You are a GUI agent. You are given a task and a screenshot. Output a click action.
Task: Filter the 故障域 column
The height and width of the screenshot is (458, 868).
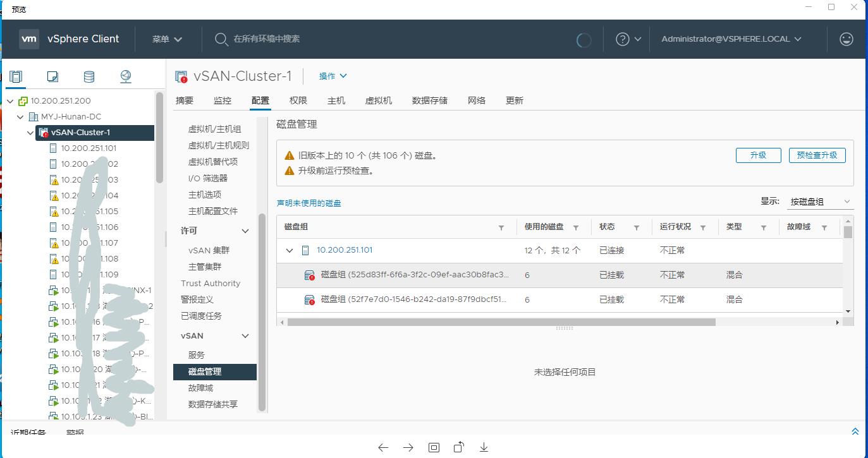[824, 227]
